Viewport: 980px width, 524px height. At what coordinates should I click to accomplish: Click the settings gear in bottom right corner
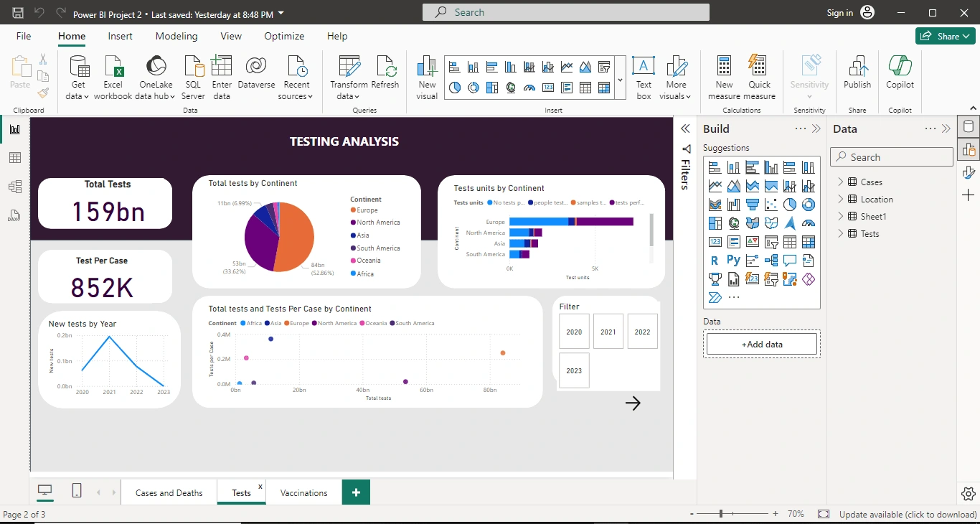tap(968, 494)
